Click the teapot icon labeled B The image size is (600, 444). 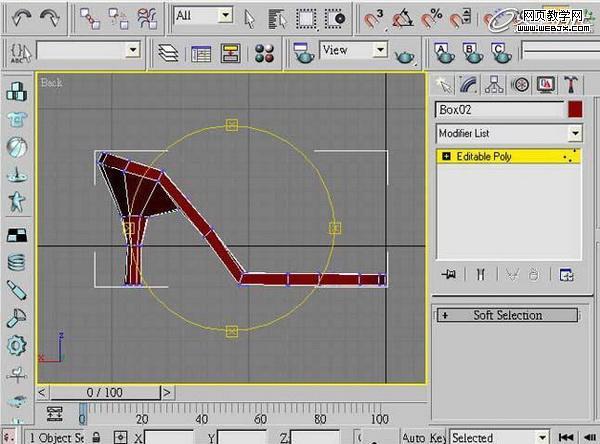click(x=473, y=53)
